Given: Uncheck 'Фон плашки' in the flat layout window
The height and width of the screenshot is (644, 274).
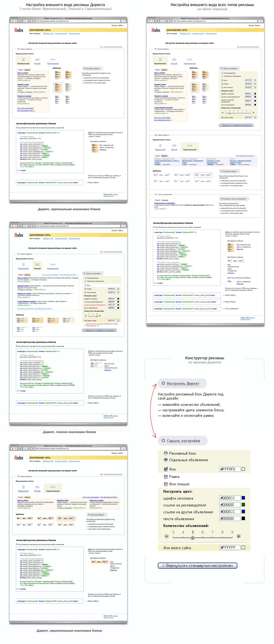Looking at the screenshot, I should coord(85,292).
